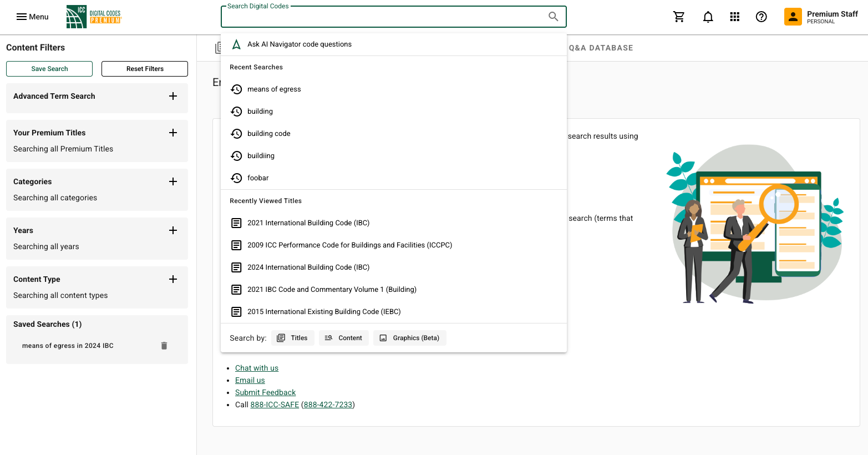
Task: Click document icon beside 2021 International Building Code
Action: (x=236, y=223)
